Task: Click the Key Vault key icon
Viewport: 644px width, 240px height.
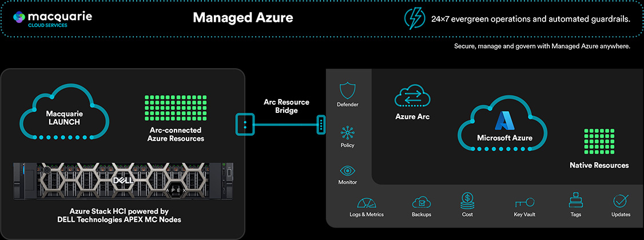Action: tap(525, 203)
